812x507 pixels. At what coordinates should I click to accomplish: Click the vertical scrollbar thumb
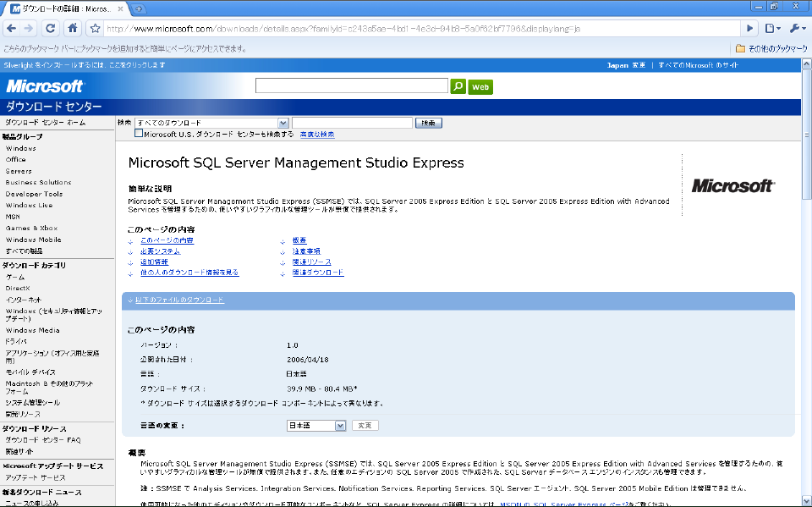tap(806, 135)
